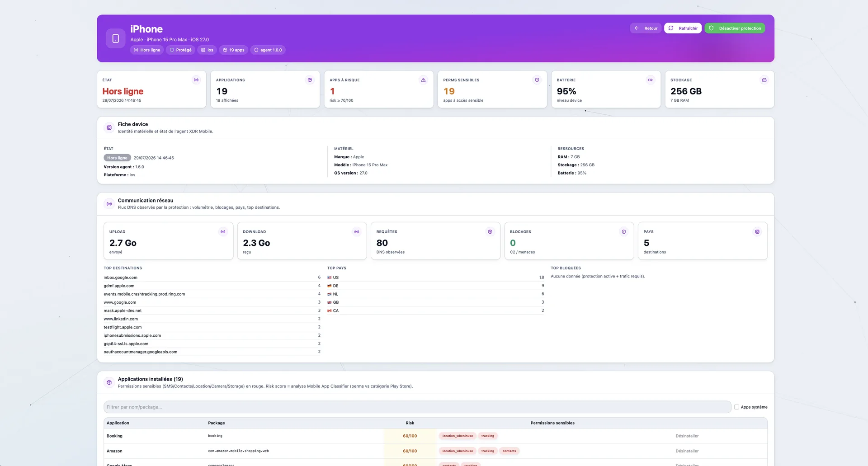Click the Package column header

click(217, 423)
